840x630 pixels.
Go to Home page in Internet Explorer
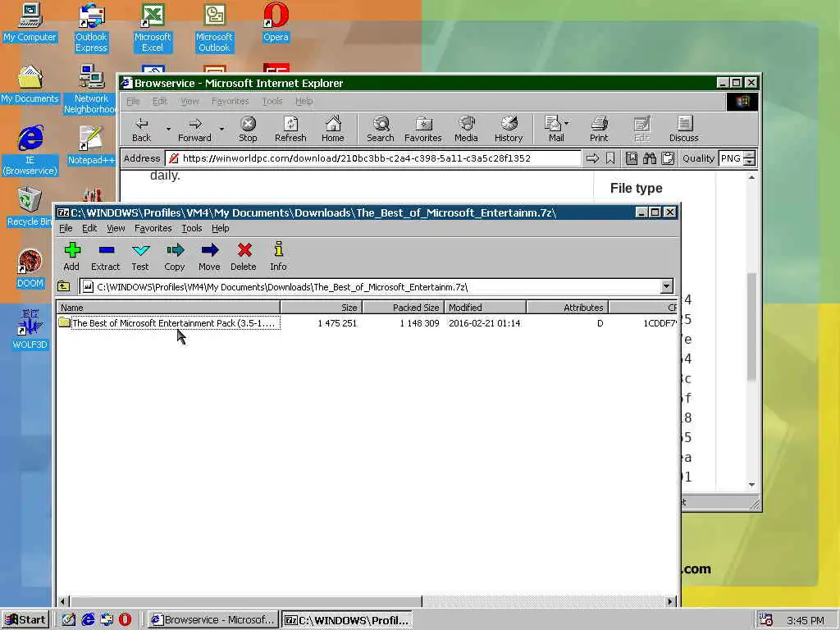333,130
